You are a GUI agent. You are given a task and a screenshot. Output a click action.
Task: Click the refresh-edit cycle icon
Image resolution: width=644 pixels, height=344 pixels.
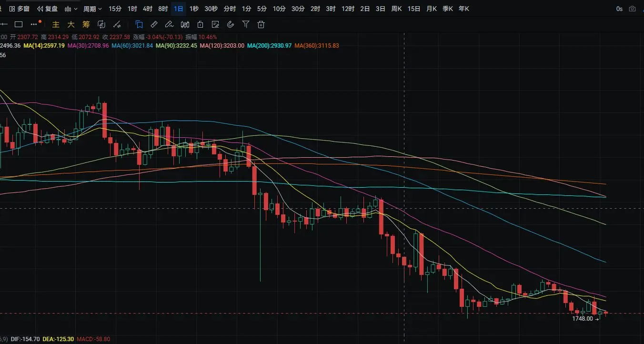point(101,24)
